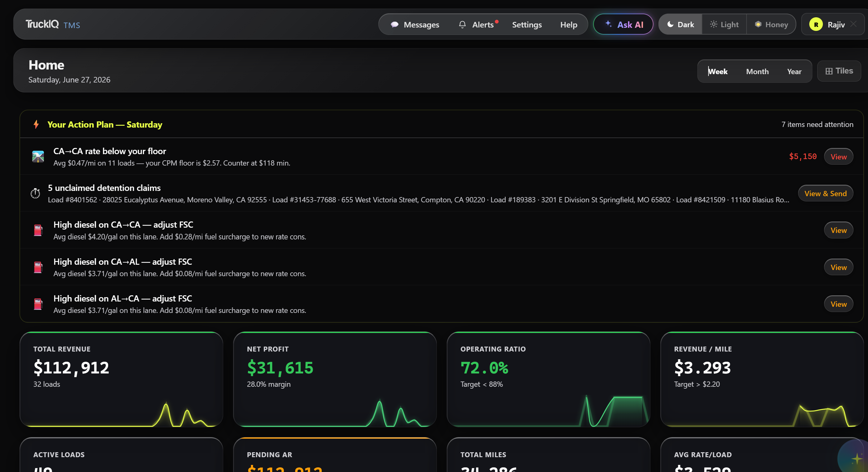The image size is (868, 472).
Task: Switch to the Dark theme
Action: coord(680,24)
